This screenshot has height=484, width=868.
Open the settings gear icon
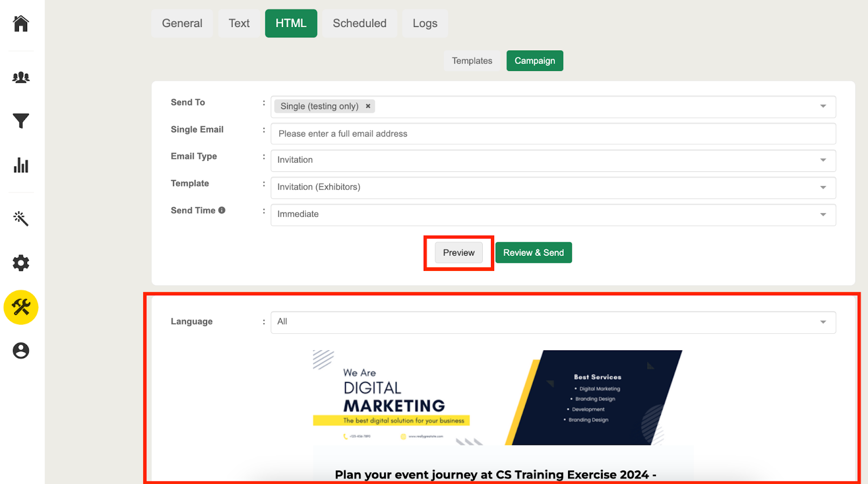[21, 263]
